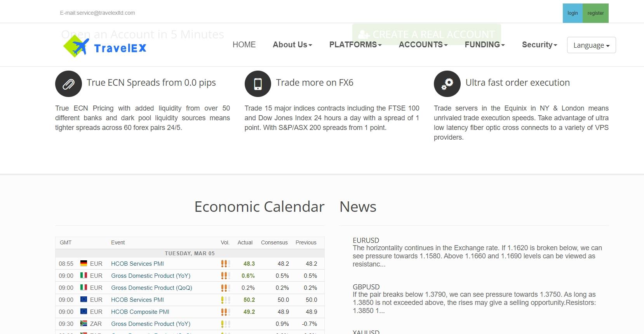The image size is (644, 334).
Task: Open the German HCOB Services PMI event
Action: 138,264
